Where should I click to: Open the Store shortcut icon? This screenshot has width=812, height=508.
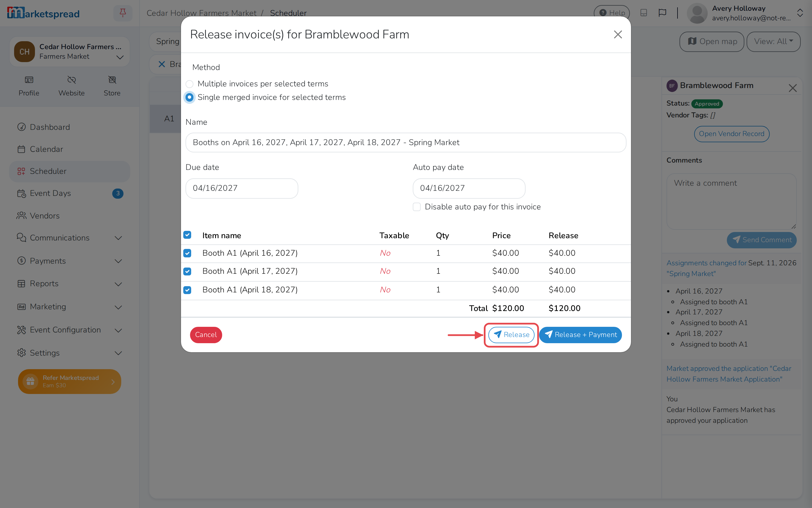coord(112,86)
